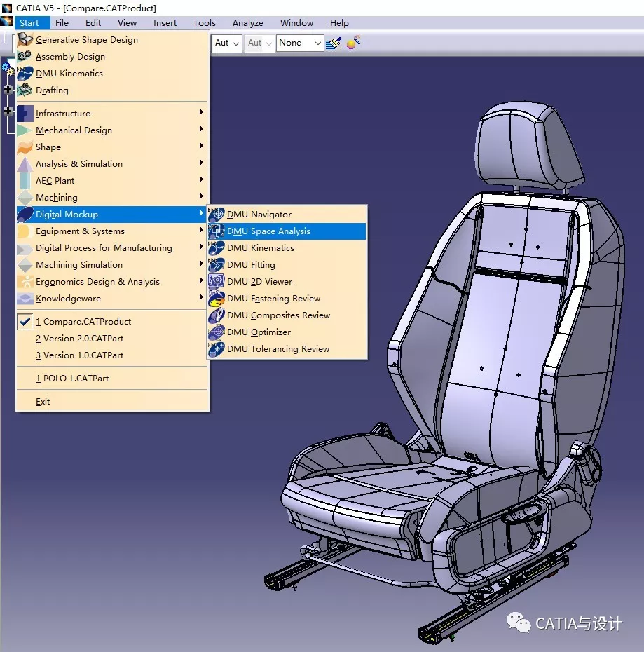Open DMU Navigator workbench
The image size is (644, 652).
point(259,215)
